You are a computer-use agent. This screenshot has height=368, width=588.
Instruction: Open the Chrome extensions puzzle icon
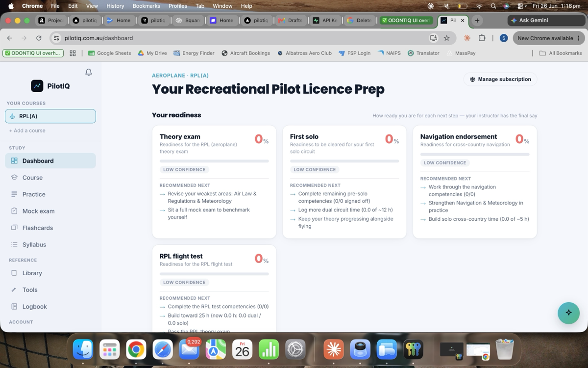pos(482,38)
